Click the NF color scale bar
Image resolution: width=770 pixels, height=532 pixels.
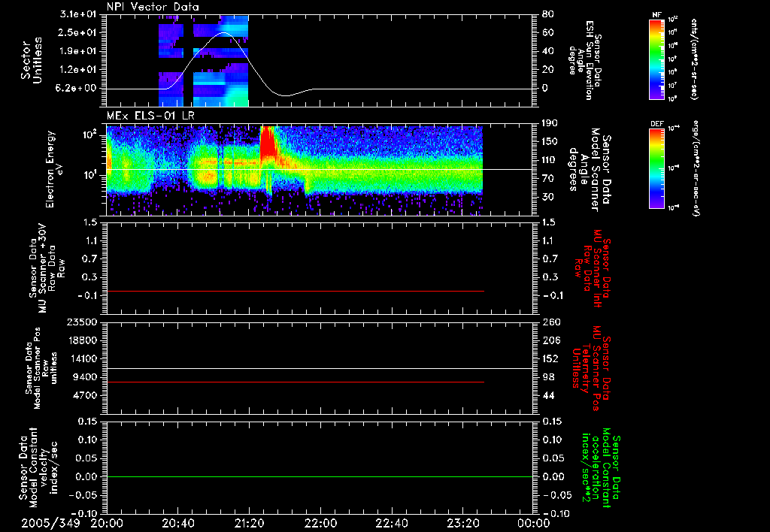point(656,59)
